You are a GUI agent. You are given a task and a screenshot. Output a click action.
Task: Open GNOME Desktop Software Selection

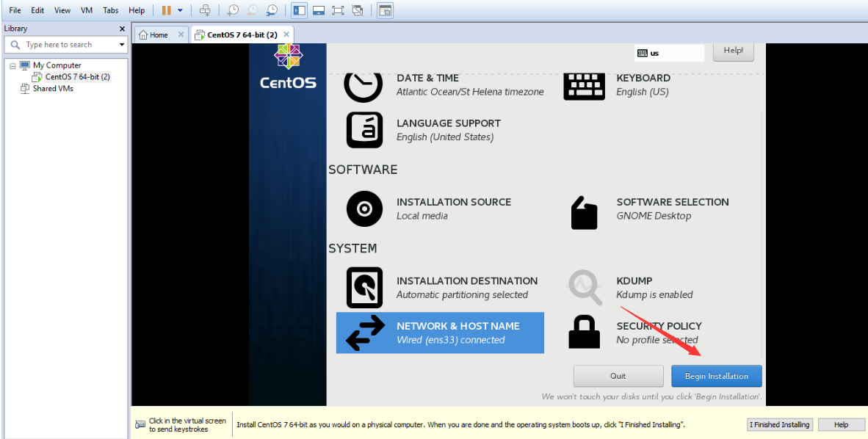672,208
